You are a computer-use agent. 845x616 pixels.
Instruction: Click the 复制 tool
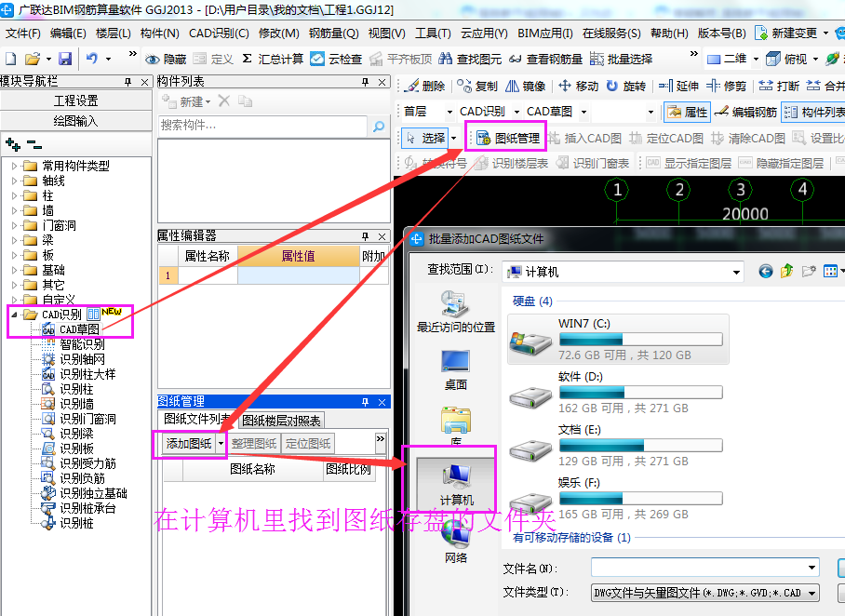(477, 86)
